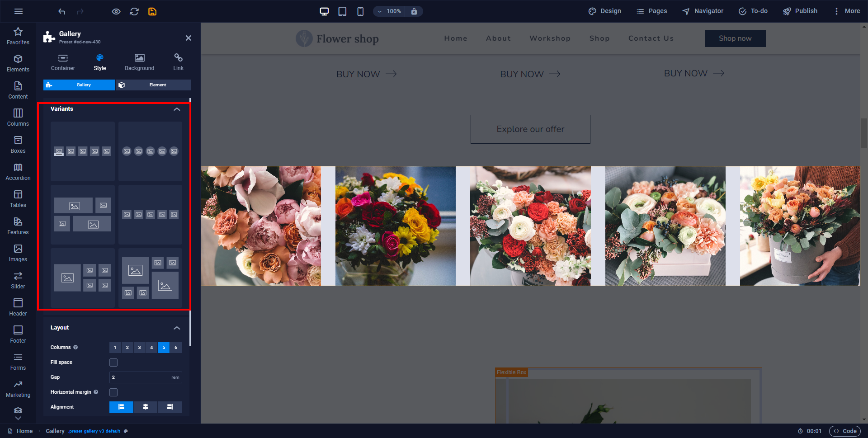Click the redo arrow icon
This screenshot has width=868, height=438.
pyautogui.click(x=80, y=11)
